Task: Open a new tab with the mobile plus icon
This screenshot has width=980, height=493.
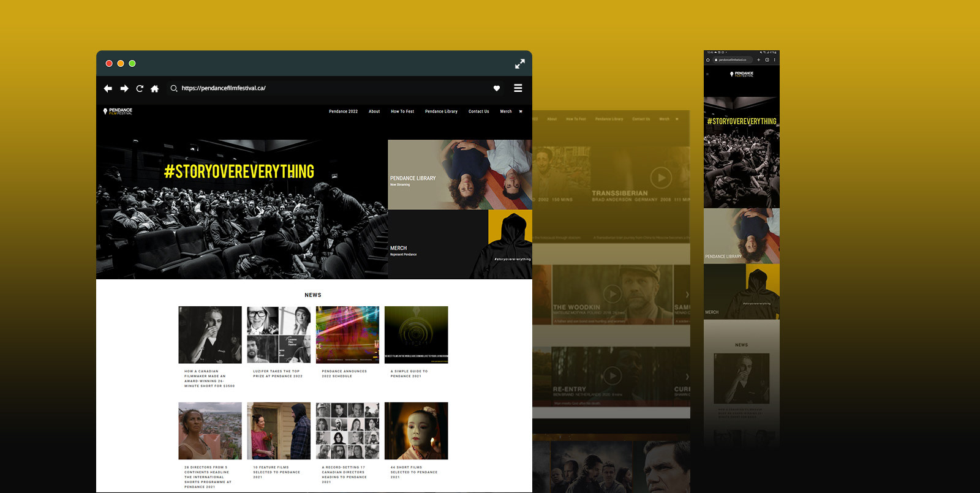Action: click(x=758, y=60)
